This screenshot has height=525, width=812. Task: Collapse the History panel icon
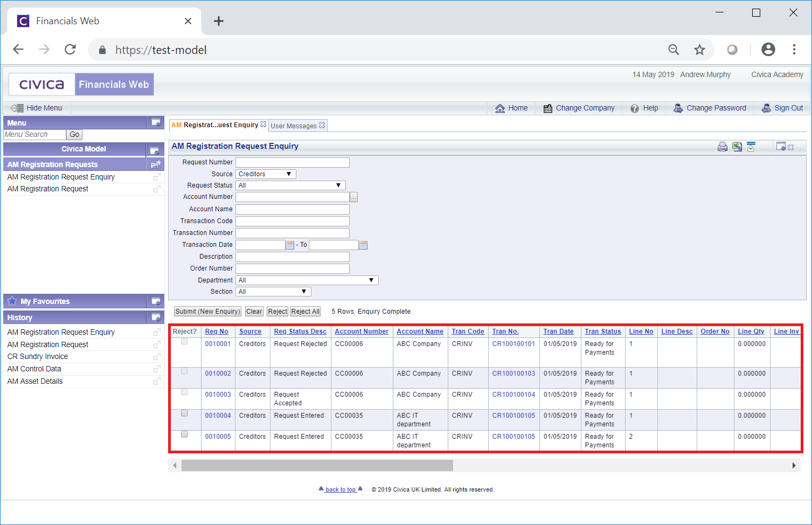click(x=156, y=317)
